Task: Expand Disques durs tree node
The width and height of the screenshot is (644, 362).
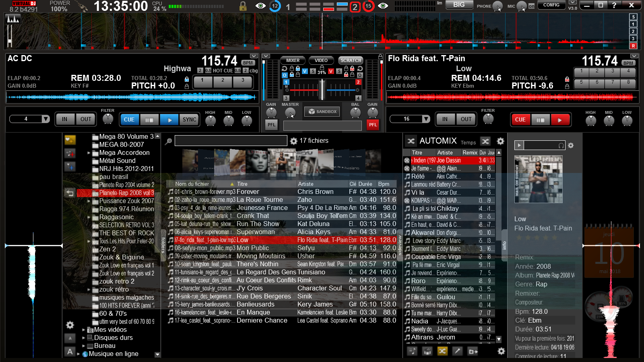Action: [84, 338]
